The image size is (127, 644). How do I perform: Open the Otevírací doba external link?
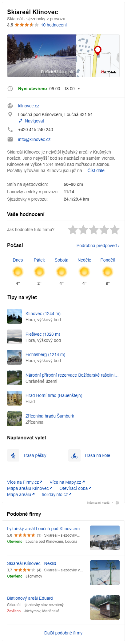75,488
